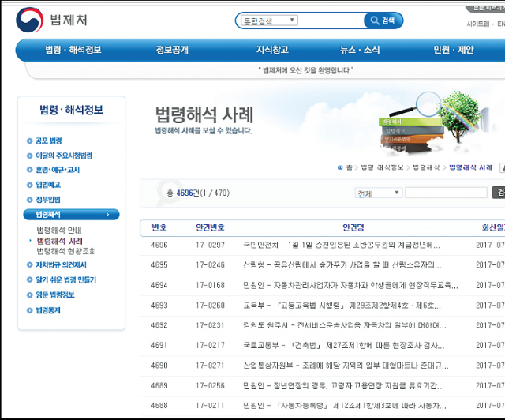Click the arrow on 법령해석 sidebar item
The width and height of the screenshot is (505, 420).
tap(107, 214)
